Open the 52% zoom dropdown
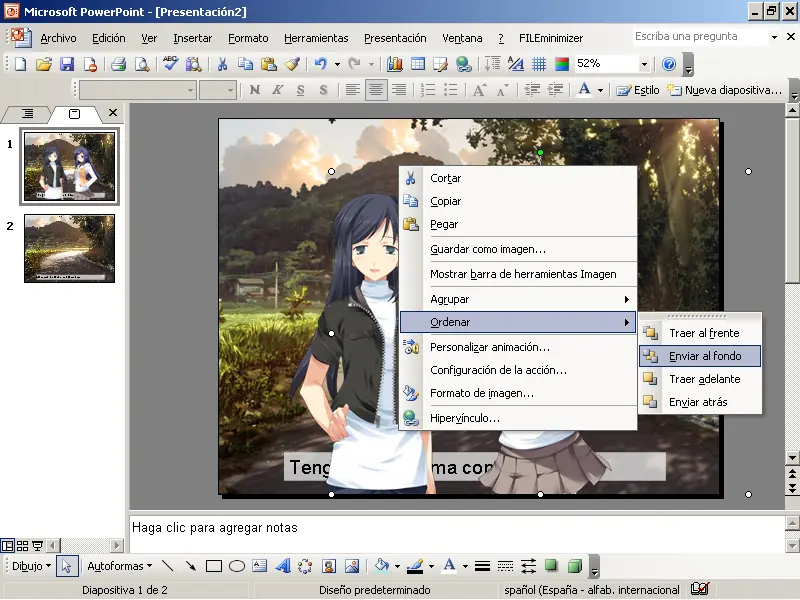The image size is (800, 600). tap(643, 64)
